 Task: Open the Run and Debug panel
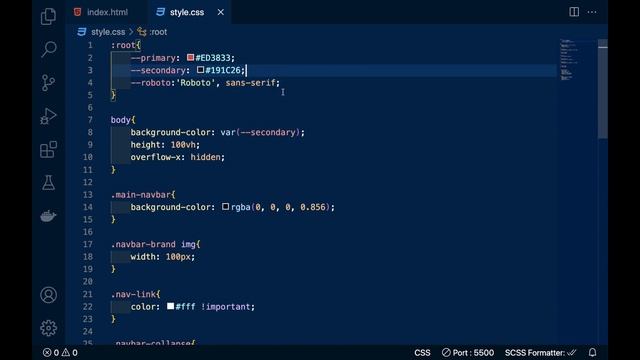(48, 116)
